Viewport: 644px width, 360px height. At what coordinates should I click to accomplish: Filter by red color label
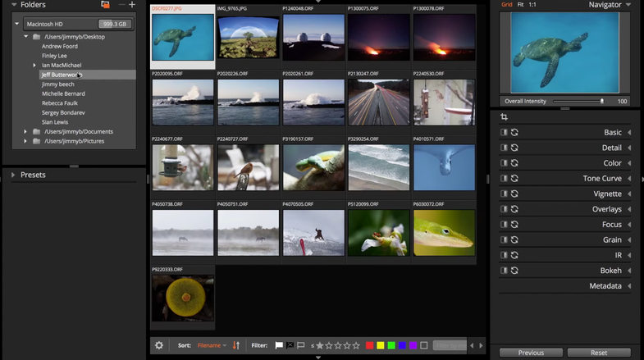point(370,346)
